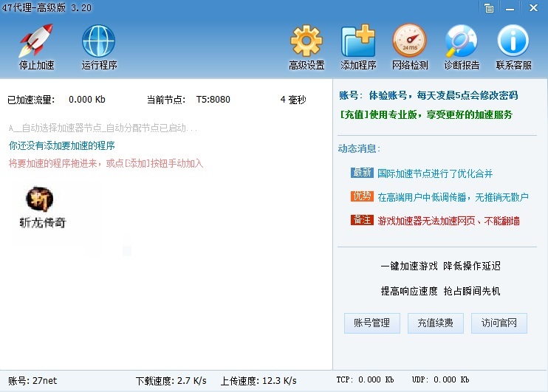Viewport: 548px width, 392px height.
Task: Click the blue 最新 tag badge
Action: 362,173
